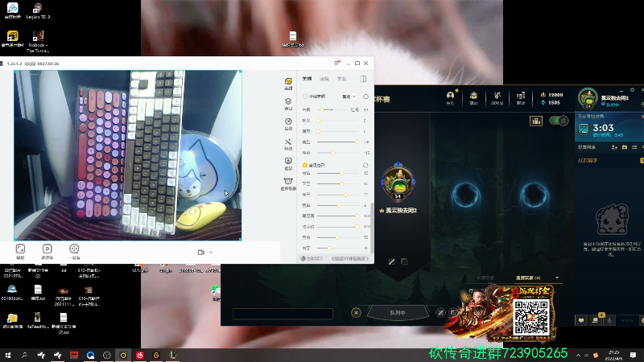
Task: Click the leaderboard podium icon in League lobby
Action: (536, 121)
